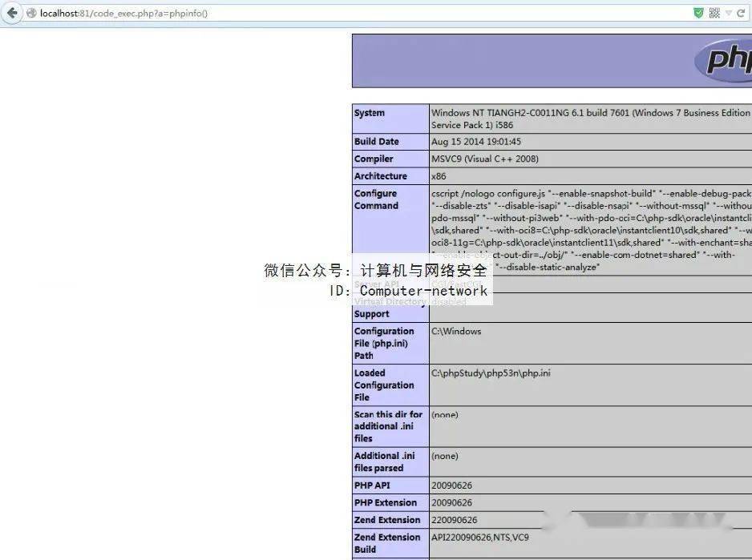Image resolution: width=752 pixels, height=560 pixels.
Task: Click the "x86" architecture value
Action: click(x=439, y=176)
